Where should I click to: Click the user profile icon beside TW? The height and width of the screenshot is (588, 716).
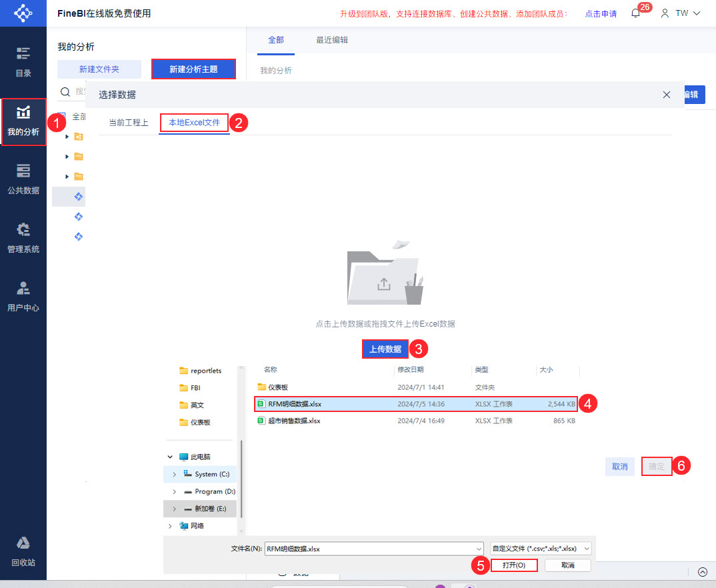(x=665, y=13)
